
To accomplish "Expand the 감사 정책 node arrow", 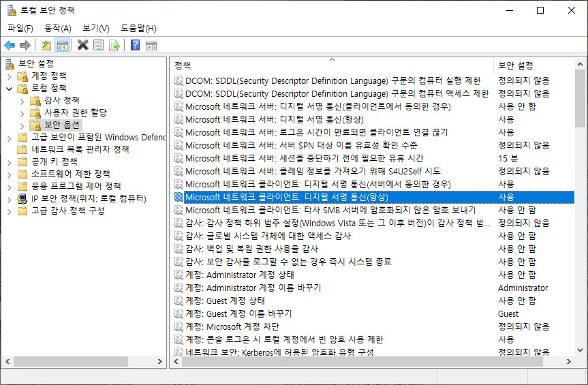I will [x=22, y=102].
